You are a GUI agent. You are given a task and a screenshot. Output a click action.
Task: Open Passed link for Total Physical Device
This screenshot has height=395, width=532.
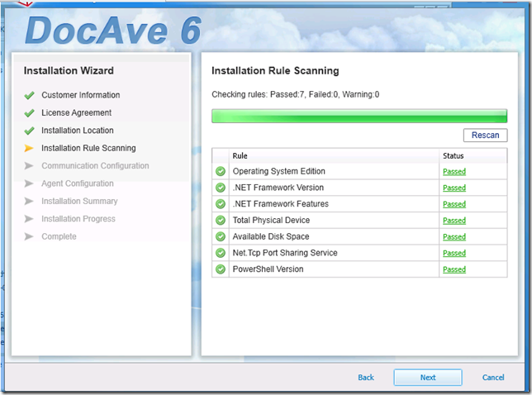click(454, 221)
